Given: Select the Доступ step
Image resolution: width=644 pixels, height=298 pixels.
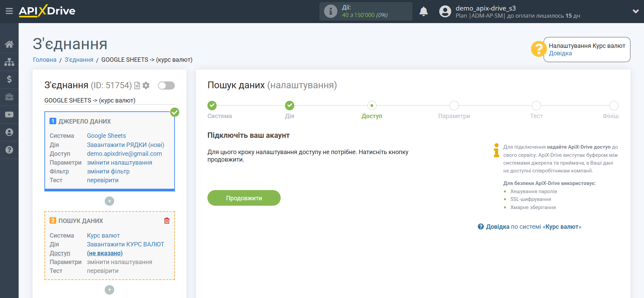Looking at the screenshot, I should click(372, 106).
